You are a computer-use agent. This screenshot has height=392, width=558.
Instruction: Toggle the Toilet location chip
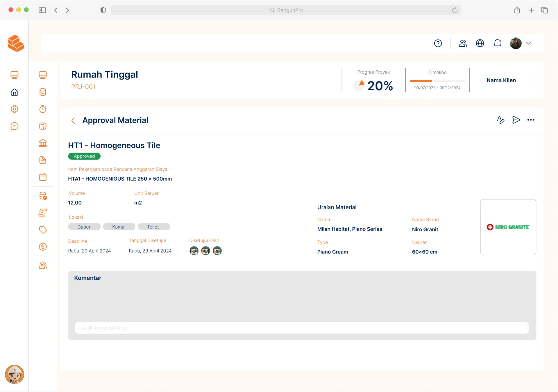pyautogui.click(x=154, y=226)
